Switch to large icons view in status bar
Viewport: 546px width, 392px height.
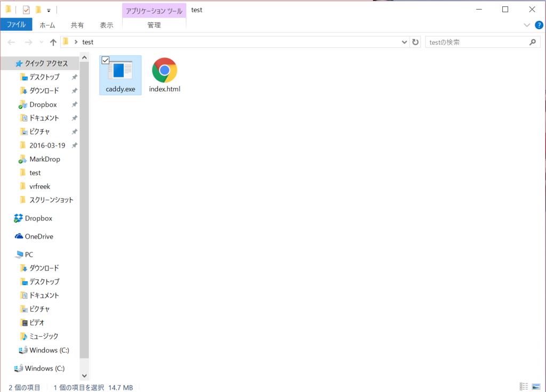tap(536, 387)
